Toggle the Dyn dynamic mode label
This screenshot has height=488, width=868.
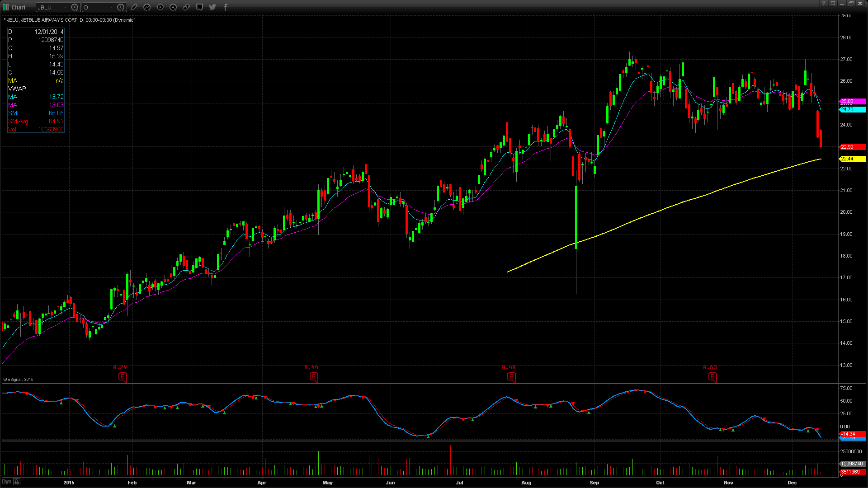tap(6, 482)
